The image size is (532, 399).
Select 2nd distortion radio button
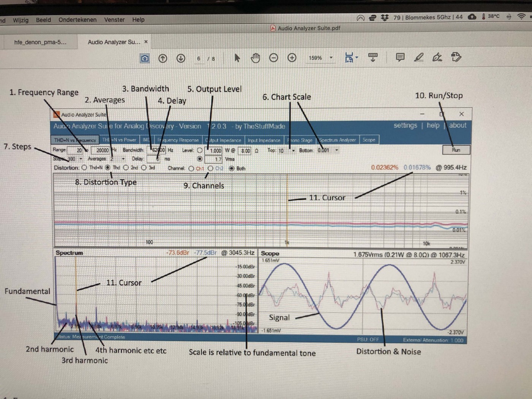tap(126, 168)
